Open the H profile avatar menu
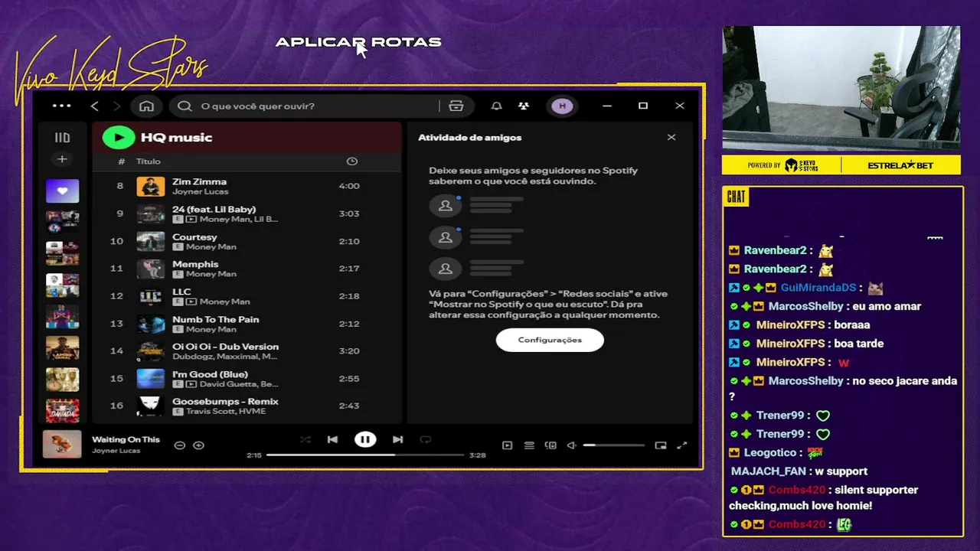The width and height of the screenshot is (980, 551). coord(562,106)
